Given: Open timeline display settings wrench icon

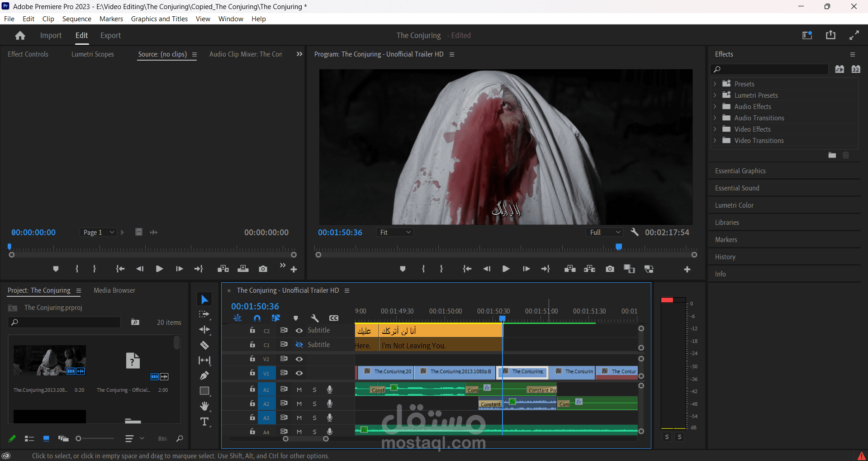Looking at the screenshot, I should [x=315, y=318].
